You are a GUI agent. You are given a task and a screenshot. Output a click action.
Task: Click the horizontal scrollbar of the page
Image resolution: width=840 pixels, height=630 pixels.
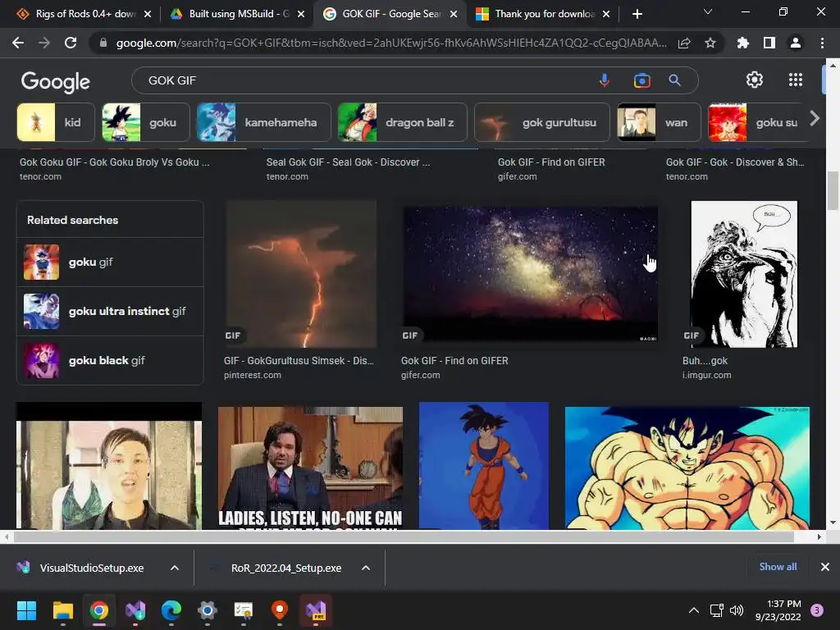coord(404,536)
